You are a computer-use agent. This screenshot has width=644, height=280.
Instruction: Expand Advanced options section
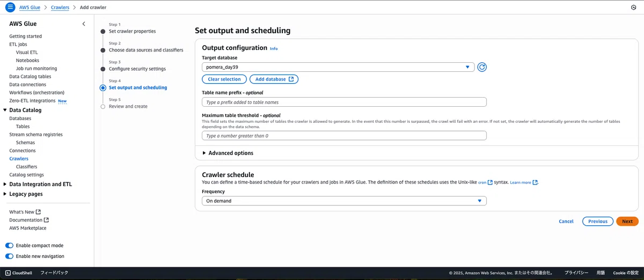pos(228,153)
